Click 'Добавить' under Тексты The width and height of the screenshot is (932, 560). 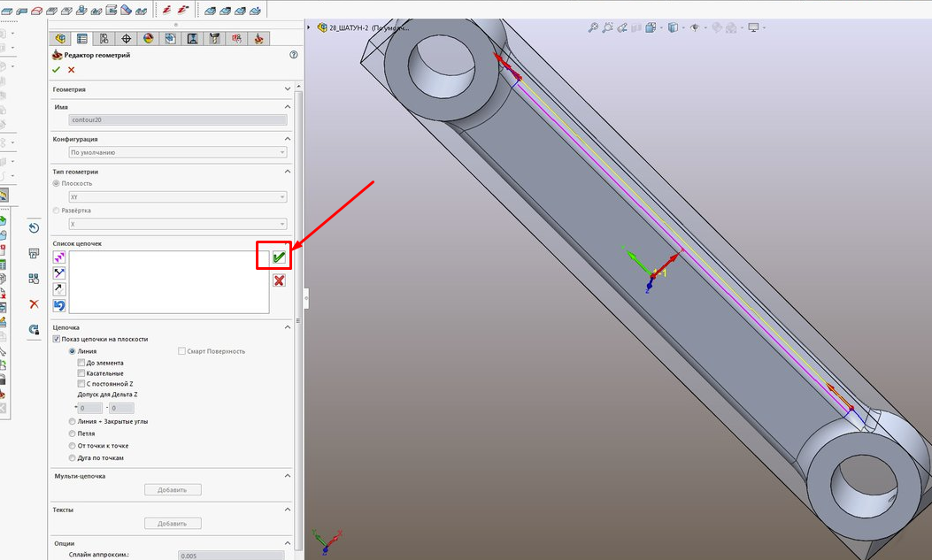[173, 524]
